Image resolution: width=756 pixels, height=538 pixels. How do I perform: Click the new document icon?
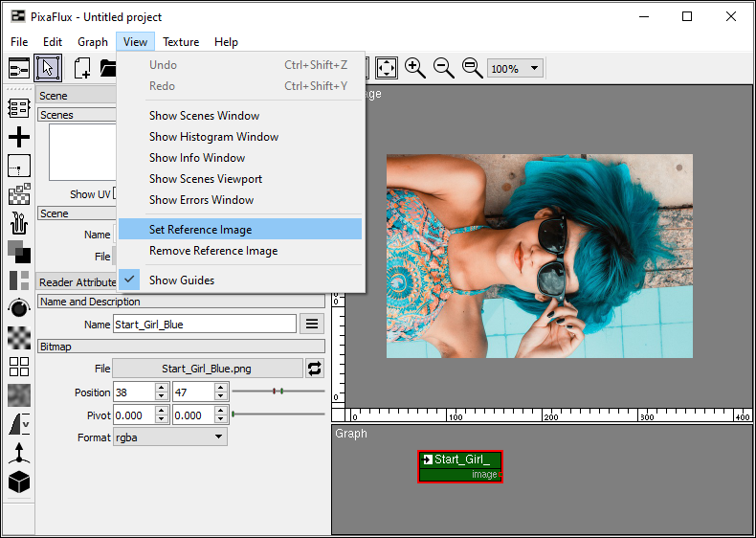[82, 68]
